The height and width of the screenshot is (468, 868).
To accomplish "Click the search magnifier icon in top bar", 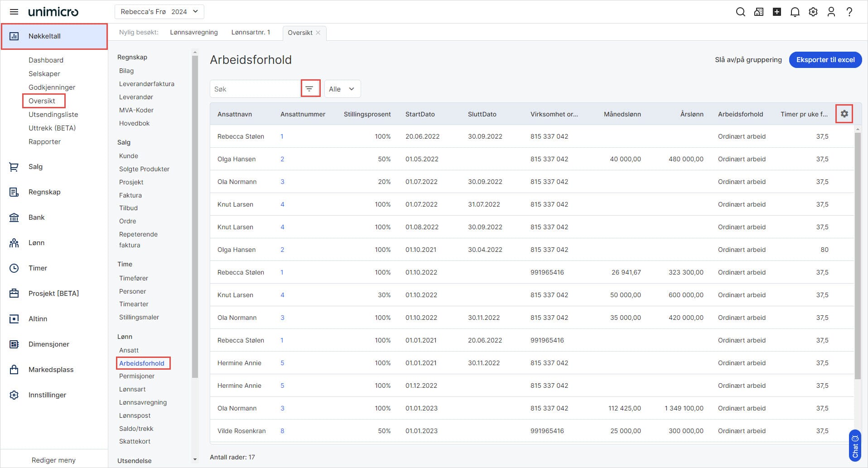I will click(x=740, y=12).
